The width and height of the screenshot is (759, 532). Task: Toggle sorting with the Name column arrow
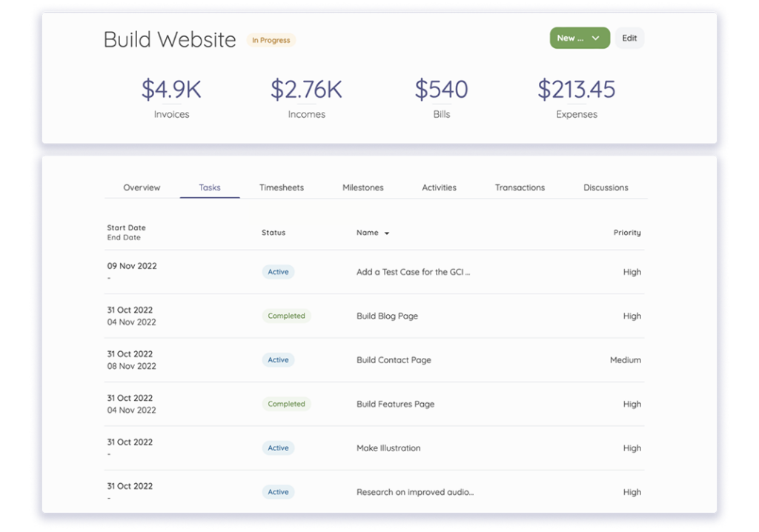click(386, 232)
